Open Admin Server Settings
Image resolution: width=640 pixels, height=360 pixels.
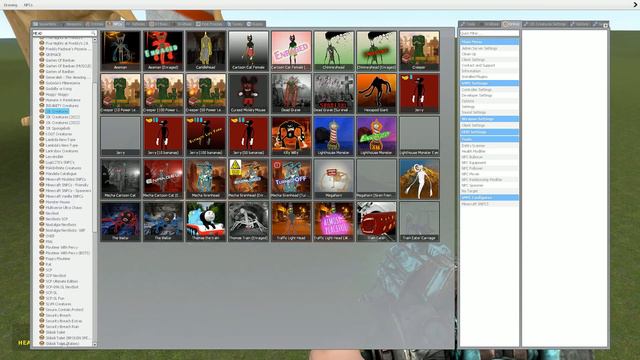tap(489, 48)
